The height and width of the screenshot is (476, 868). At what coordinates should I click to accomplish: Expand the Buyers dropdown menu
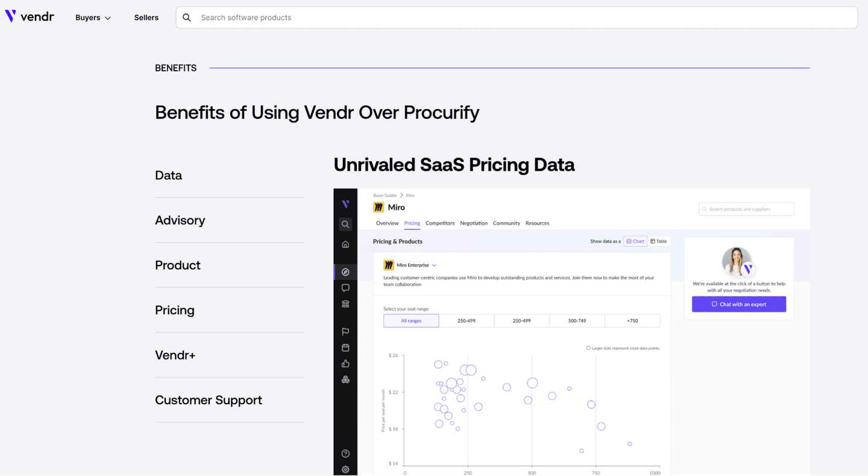coord(93,17)
